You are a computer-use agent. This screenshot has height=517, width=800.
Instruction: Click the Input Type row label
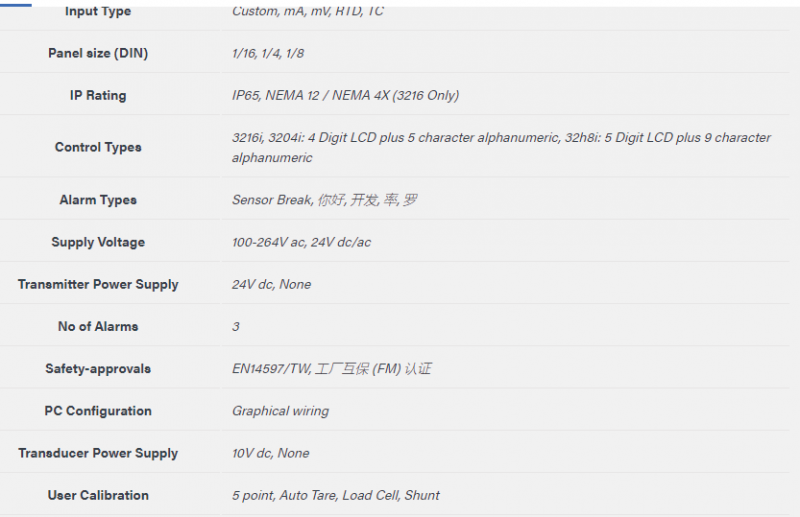pyautogui.click(x=98, y=11)
